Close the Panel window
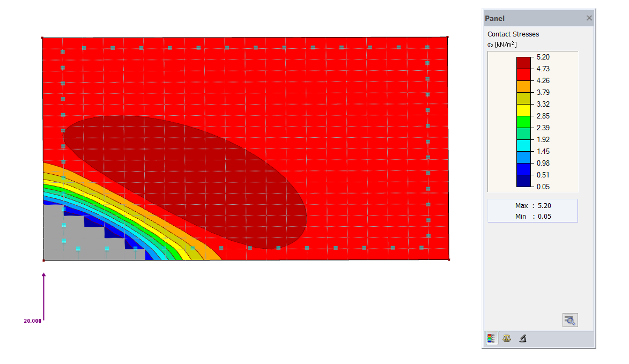629x364 pixels. (x=589, y=18)
